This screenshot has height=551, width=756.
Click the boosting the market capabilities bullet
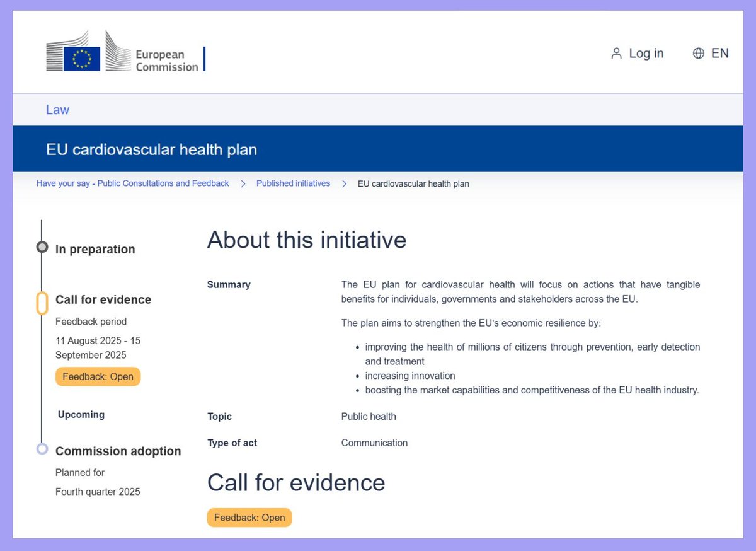tap(532, 390)
